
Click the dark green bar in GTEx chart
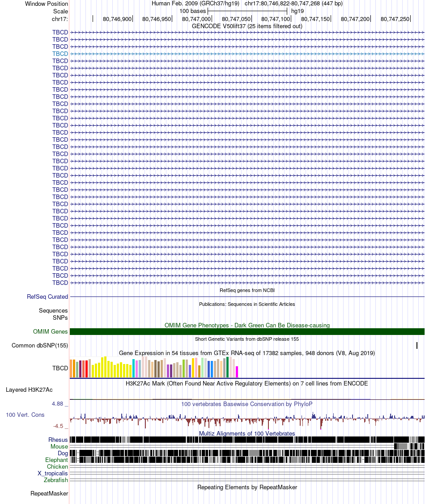(228, 367)
